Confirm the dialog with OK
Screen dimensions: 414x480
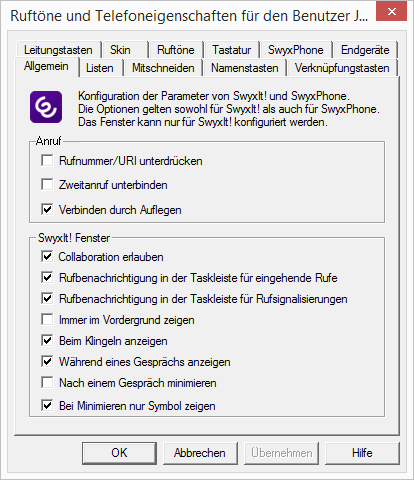tap(119, 453)
